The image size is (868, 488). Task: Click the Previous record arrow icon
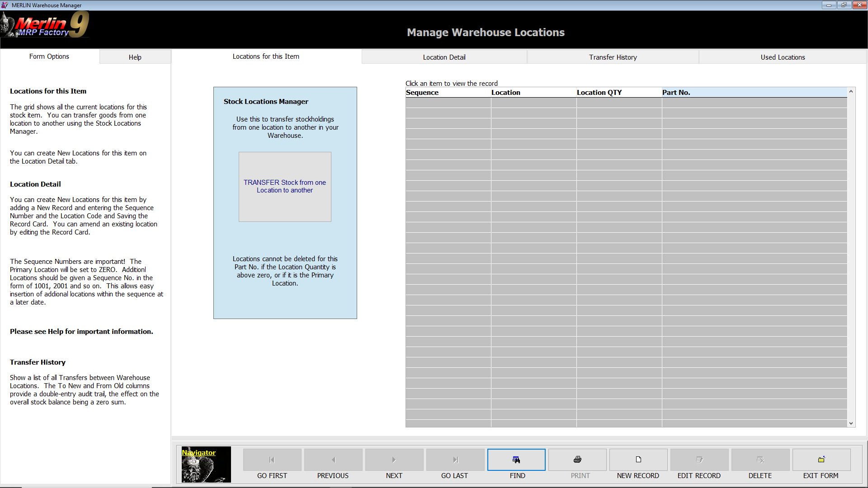coord(333,460)
